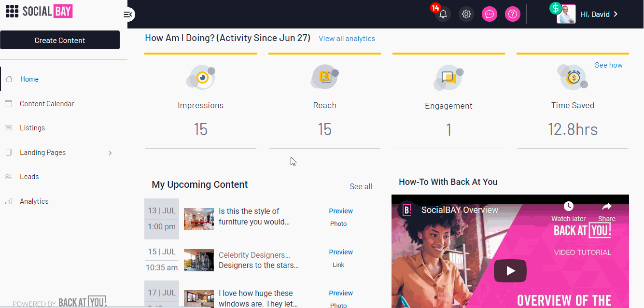The height and width of the screenshot is (308, 644).
Task: Click the Home house icon
Action: [9, 79]
